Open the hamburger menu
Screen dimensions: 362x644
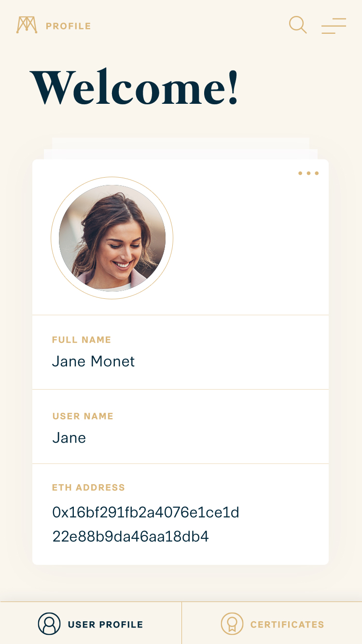(x=334, y=26)
